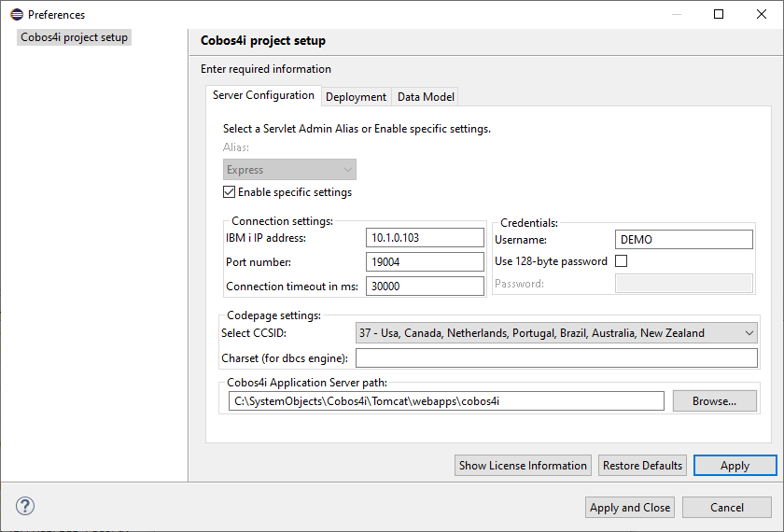Screen dimensions: 784x532
Task: Click the Codepage settings group label
Action: pos(274,315)
